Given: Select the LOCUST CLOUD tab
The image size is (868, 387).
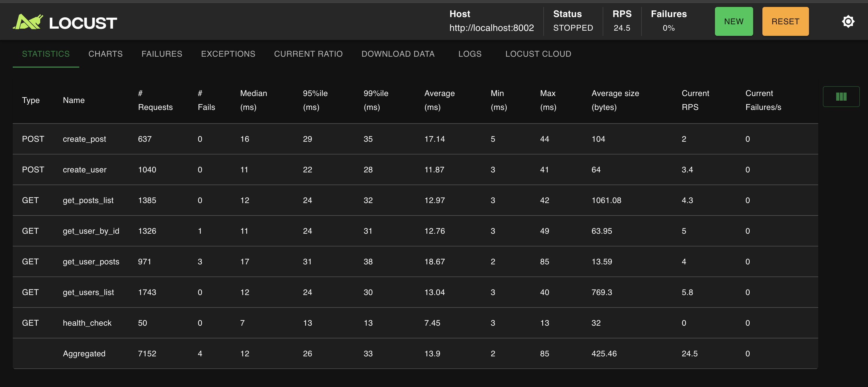Looking at the screenshot, I should pos(538,54).
